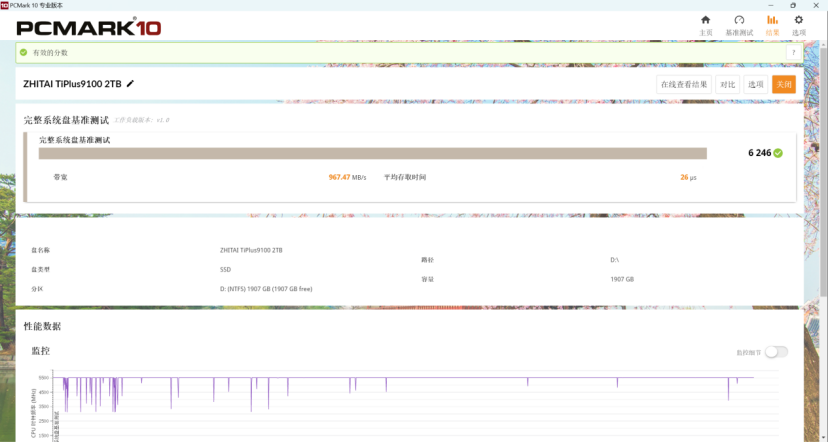828x442 pixels.
Task: Switch to the Results (结果) chart icon
Action: pyautogui.click(x=772, y=20)
